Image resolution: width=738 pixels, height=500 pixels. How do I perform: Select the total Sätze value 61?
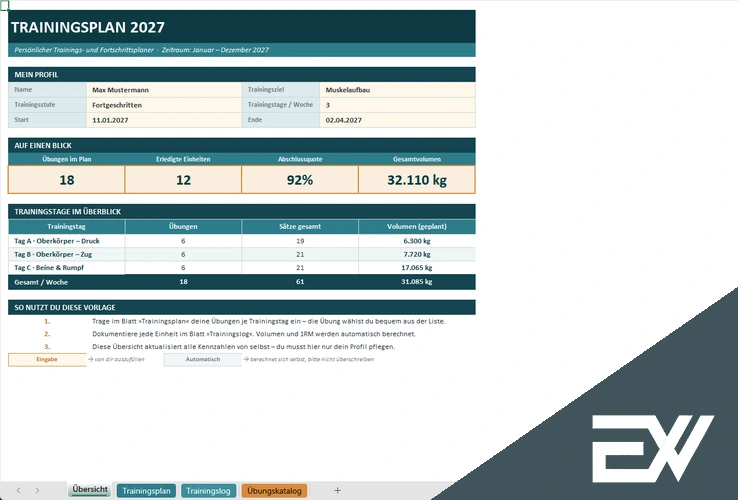pos(300,282)
